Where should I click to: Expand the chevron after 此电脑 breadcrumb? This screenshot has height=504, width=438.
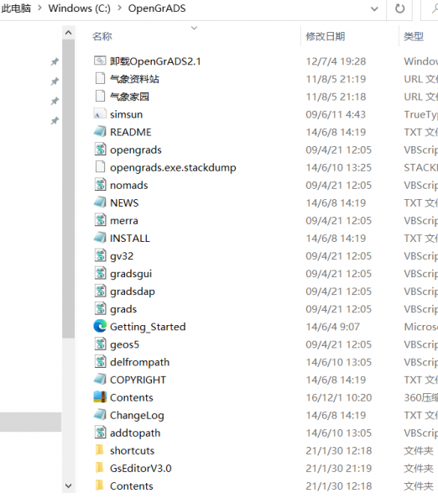click(x=39, y=8)
